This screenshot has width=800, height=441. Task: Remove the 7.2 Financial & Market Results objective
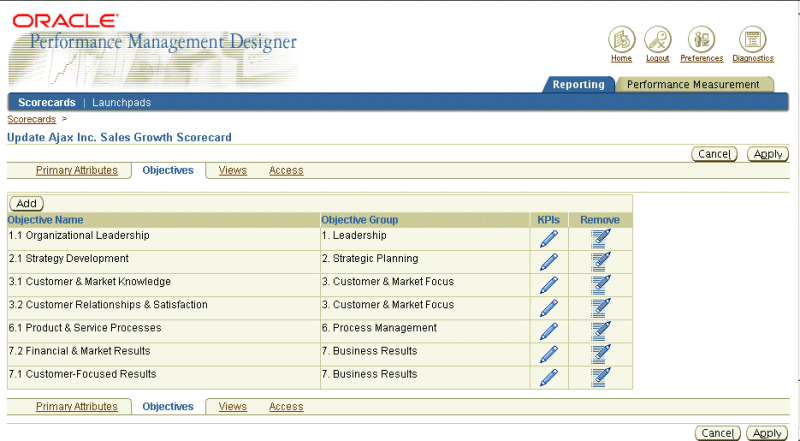pyautogui.click(x=601, y=354)
